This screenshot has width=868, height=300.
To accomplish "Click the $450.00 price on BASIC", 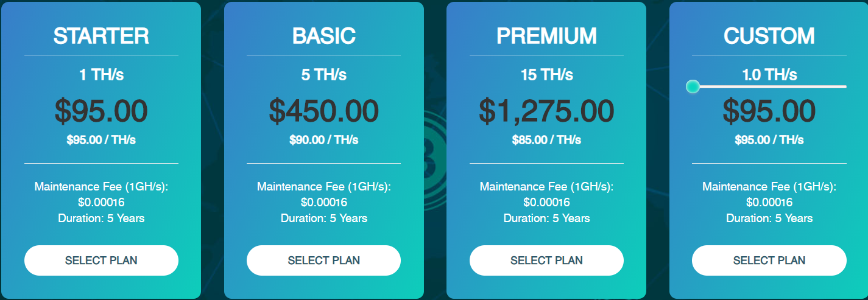I will tap(323, 111).
